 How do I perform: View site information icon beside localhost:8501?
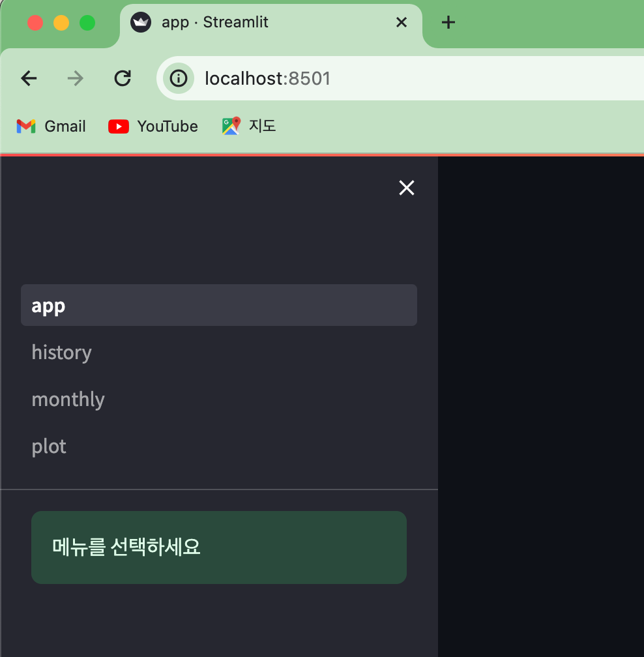point(179,78)
